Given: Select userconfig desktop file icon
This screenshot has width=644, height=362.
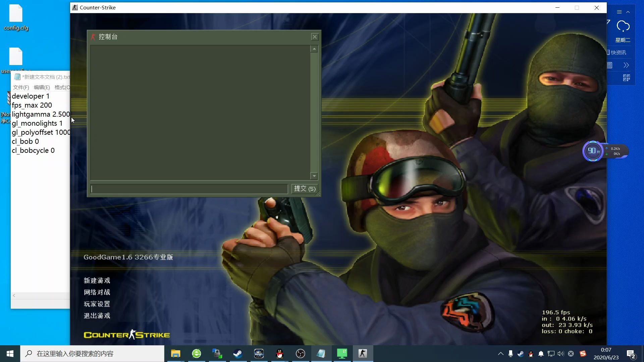Looking at the screenshot, I should pyautogui.click(x=16, y=60).
